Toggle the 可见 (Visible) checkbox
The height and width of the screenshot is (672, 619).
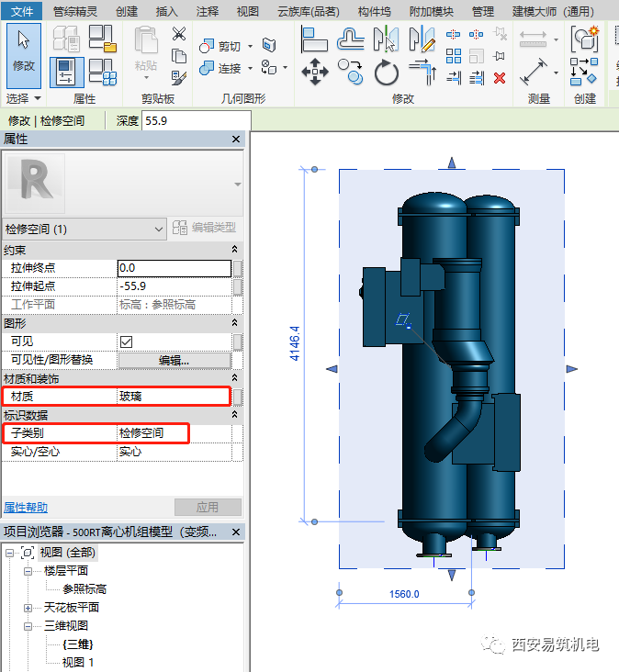(x=127, y=342)
